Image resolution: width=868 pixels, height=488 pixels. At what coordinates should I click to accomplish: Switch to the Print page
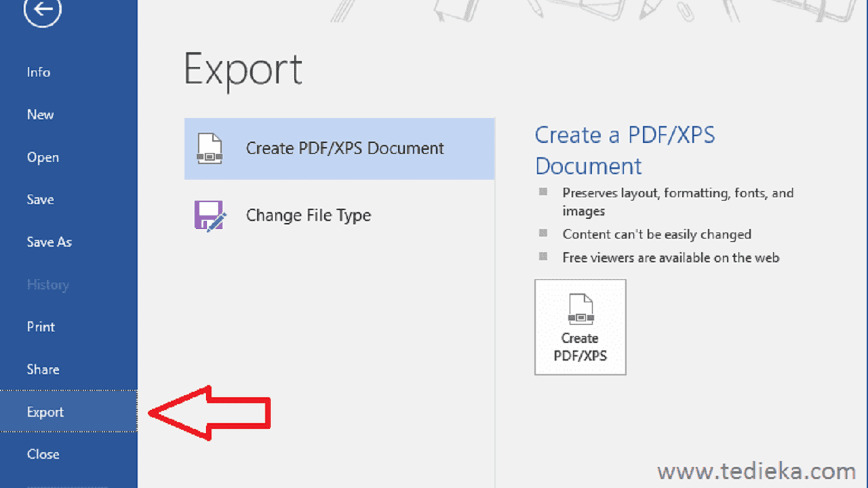(x=40, y=327)
